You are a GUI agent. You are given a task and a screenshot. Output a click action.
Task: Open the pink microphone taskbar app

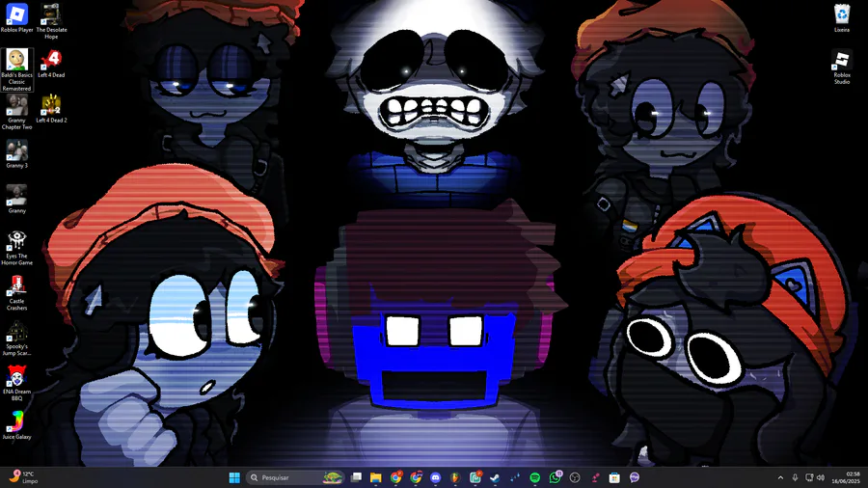click(594, 477)
